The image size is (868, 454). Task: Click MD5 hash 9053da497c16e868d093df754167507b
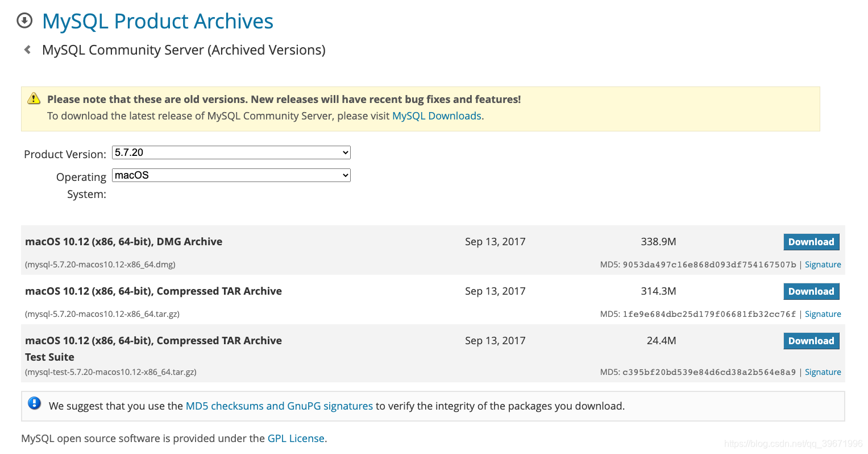tap(709, 265)
